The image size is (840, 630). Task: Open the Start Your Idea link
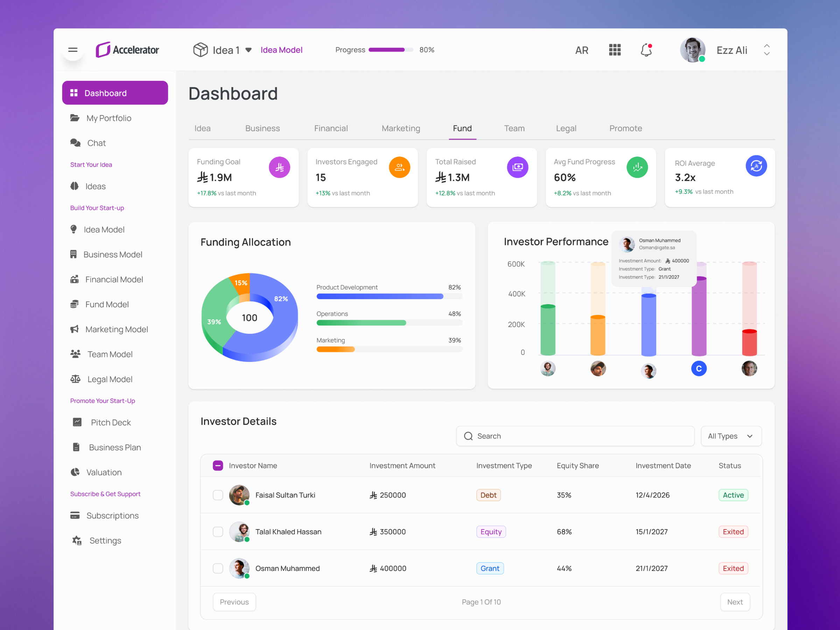pos(91,164)
